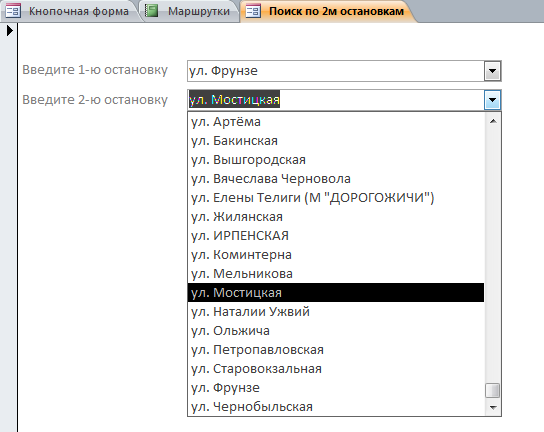Click the form icon on Кнопочная форма tab
The height and width of the screenshot is (432, 544).
pyautogui.click(x=13, y=11)
